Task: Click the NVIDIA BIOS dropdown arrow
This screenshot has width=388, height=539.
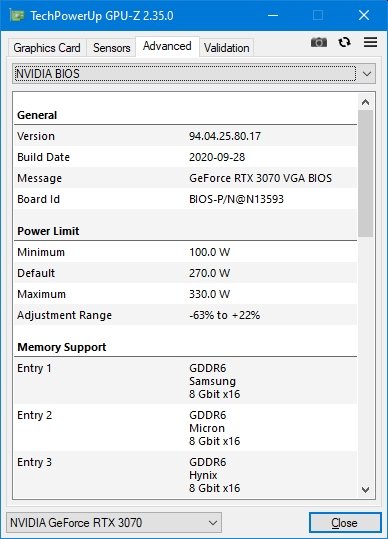Action: [x=367, y=74]
